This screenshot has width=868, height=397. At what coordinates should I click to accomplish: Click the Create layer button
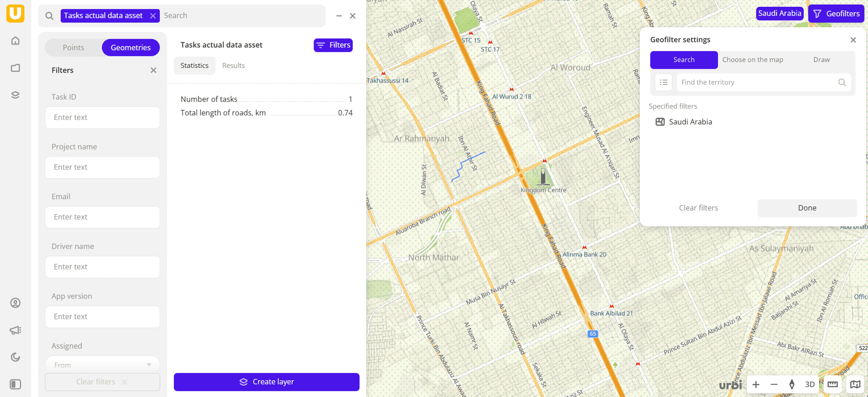[x=266, y=382]
